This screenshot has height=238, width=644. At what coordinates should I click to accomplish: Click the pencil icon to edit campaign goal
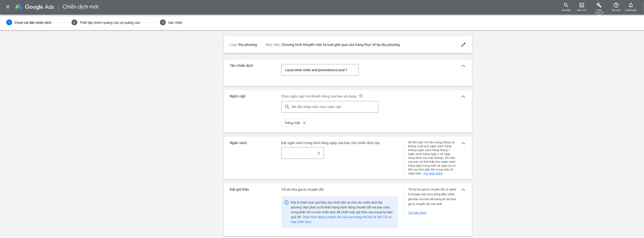tap(463, 45)
